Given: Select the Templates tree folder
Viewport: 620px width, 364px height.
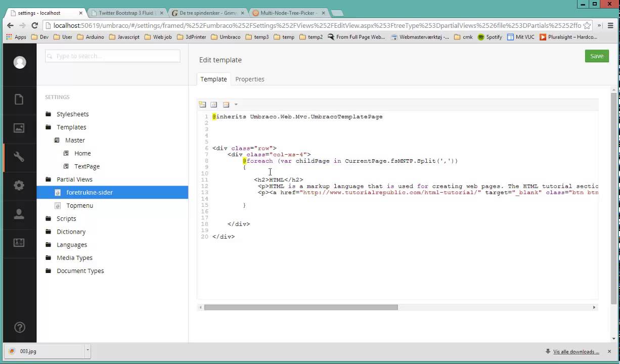Looking at the screenshot, I should (x=71, y=127).
